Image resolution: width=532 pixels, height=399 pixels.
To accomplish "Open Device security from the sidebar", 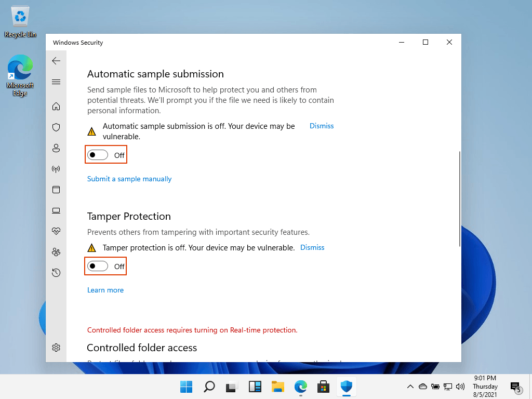I will pos(56,210).
